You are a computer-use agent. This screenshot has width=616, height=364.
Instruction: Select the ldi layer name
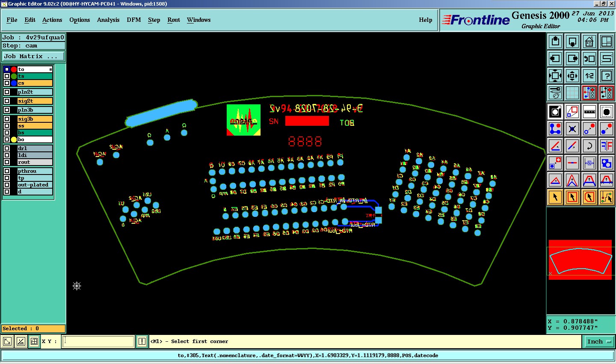pos(35,155)
